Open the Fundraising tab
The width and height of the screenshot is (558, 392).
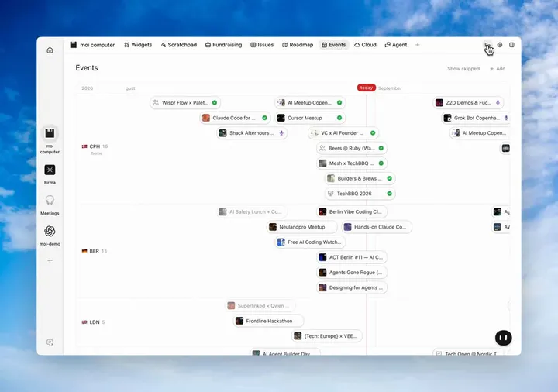(x=223, y=45)
